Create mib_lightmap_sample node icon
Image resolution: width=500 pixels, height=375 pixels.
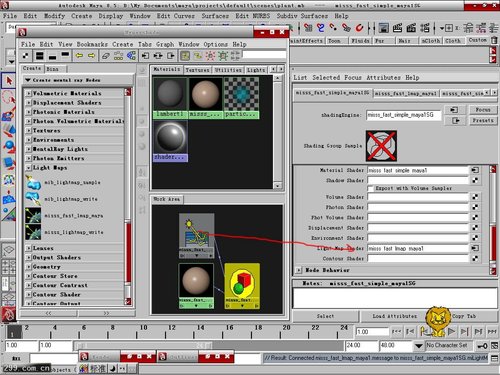[33, 183]
